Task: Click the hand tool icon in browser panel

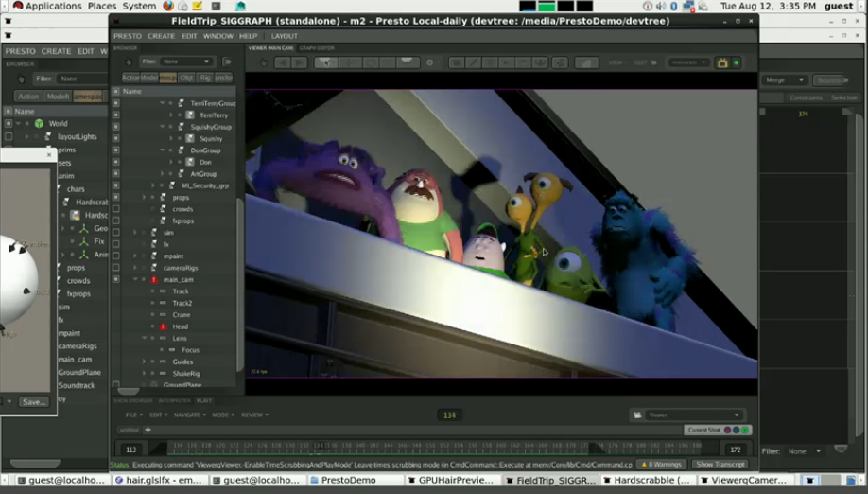Action: click(129, 62)
